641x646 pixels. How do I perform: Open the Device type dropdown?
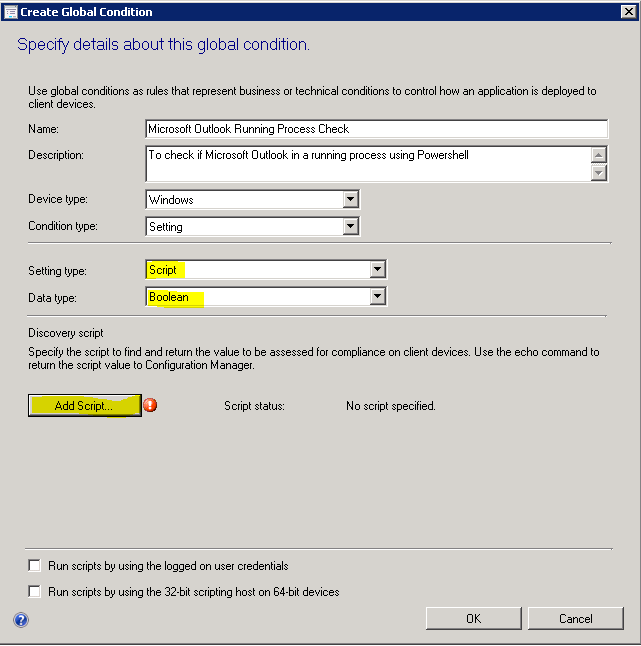point(351,199)
